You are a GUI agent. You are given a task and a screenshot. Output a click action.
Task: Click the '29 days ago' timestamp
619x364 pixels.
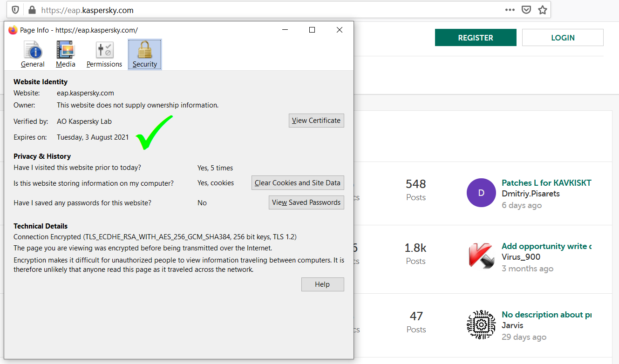point(524,337)
